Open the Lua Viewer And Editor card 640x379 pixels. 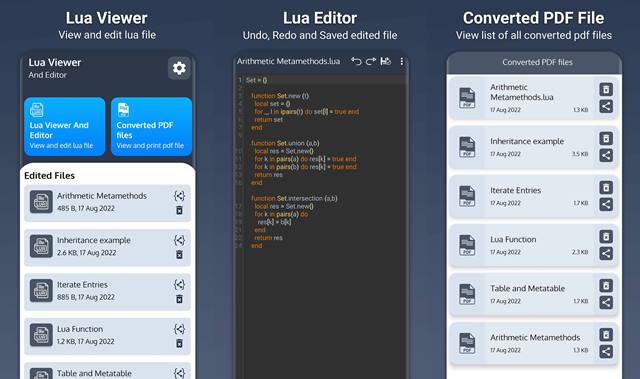(64, 126)
